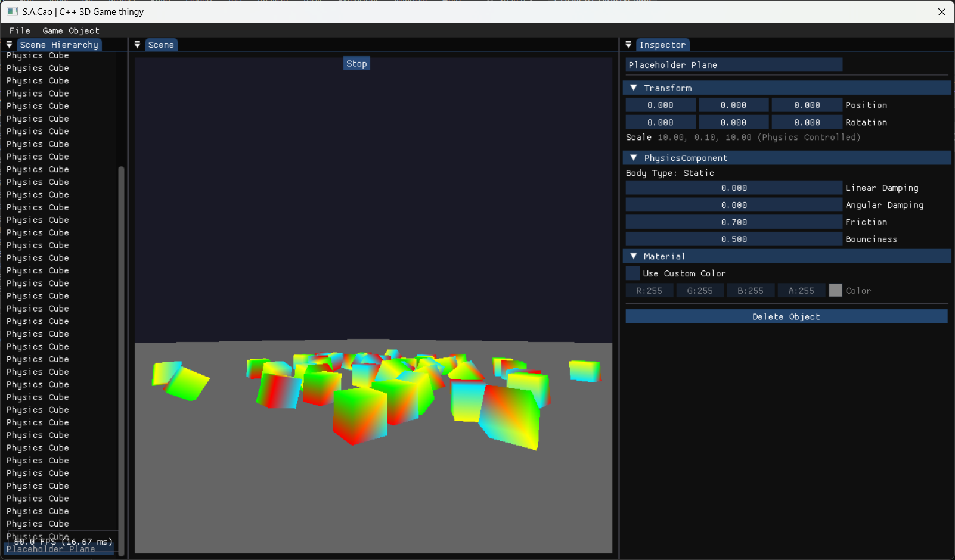
Task: Open Scene Hierarchy panel dropdown arrow
Action: (x=9, y=45)
